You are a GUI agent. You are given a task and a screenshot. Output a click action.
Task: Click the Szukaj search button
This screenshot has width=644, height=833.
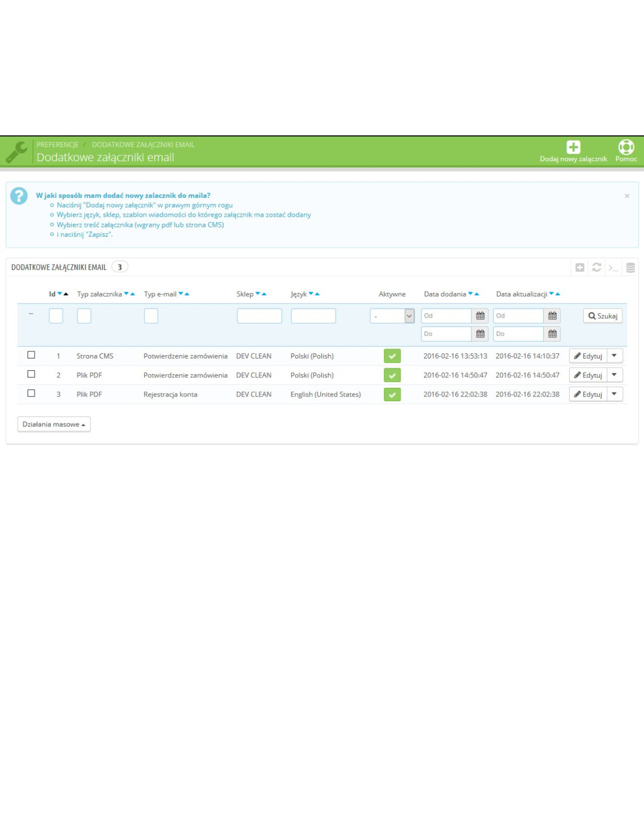(x=602, y=316)
